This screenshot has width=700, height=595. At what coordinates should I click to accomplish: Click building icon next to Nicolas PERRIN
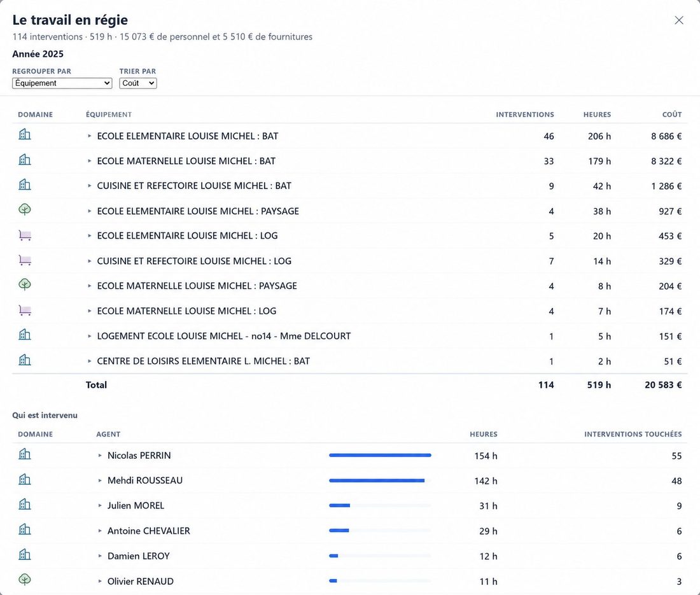(25, 454)
